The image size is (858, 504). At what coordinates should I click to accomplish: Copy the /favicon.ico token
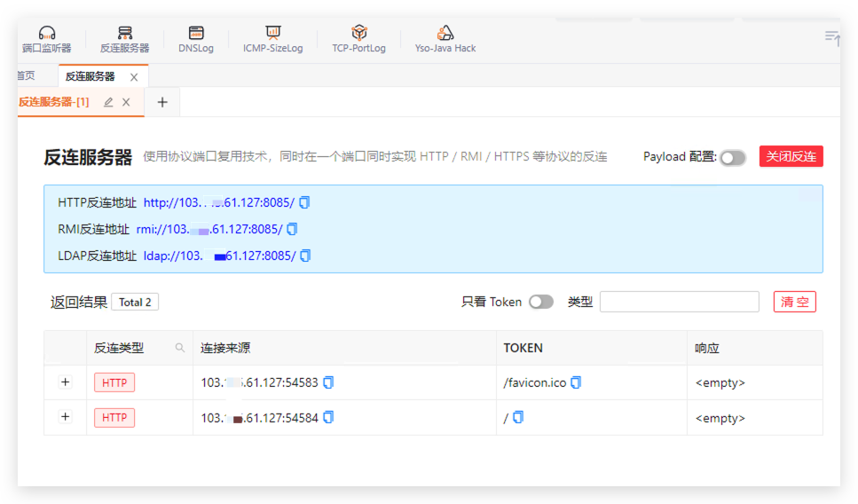click(576, 383)
